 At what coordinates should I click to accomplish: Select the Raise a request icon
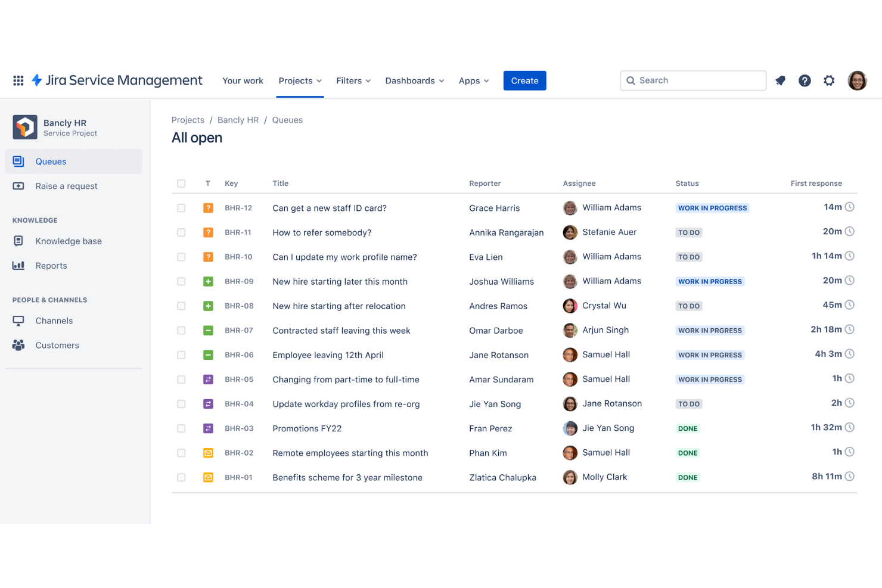click(x=18, y=186)
